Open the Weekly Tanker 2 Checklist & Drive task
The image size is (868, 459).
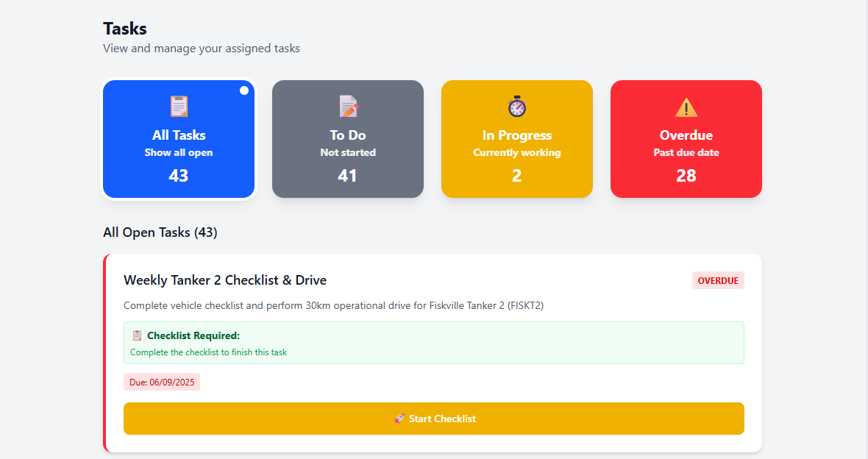224,280
